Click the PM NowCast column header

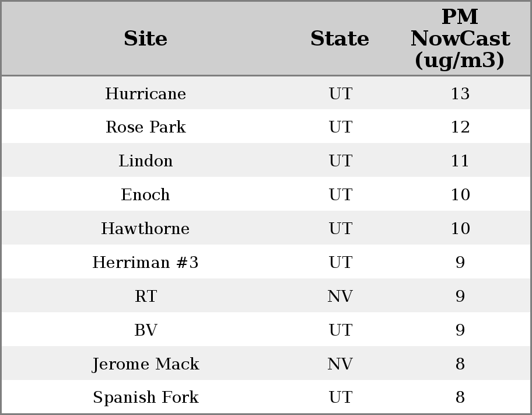coord(460,39)
